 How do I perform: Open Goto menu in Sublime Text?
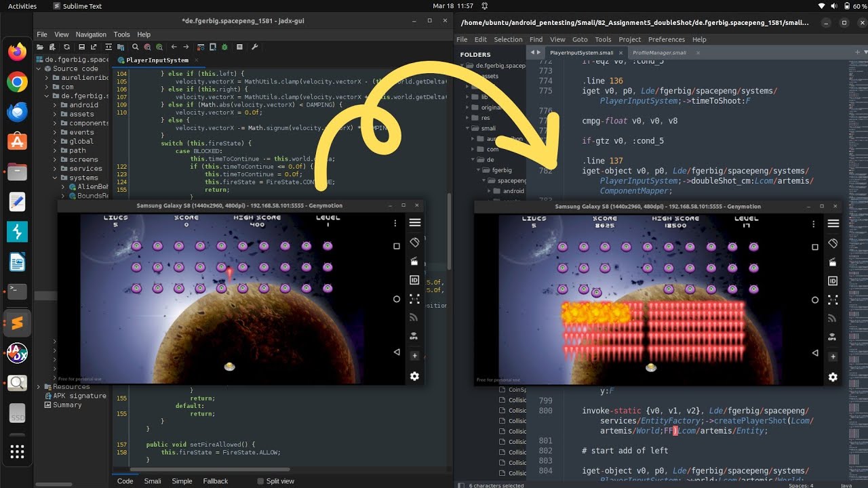point(580,39)
